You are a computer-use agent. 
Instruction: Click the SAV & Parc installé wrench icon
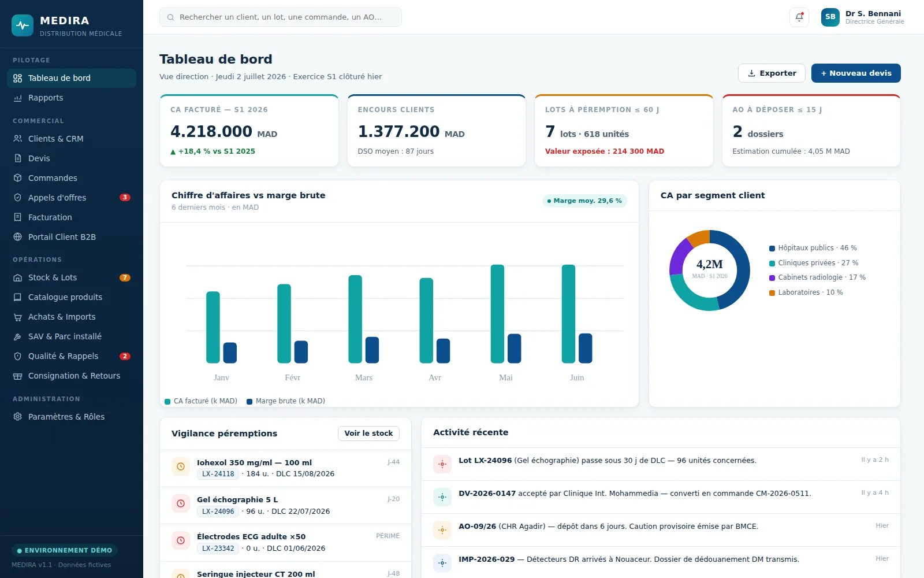tap(18, 336)
